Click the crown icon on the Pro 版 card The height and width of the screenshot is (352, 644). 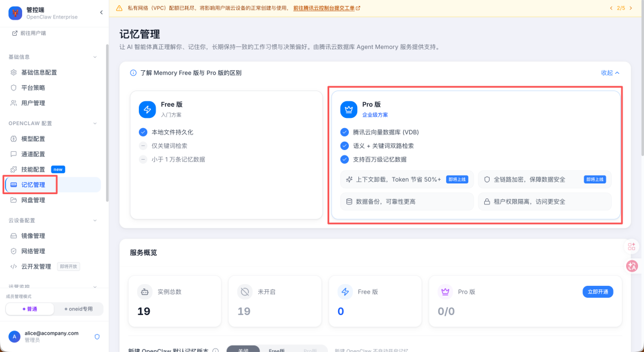pos(349,110)
